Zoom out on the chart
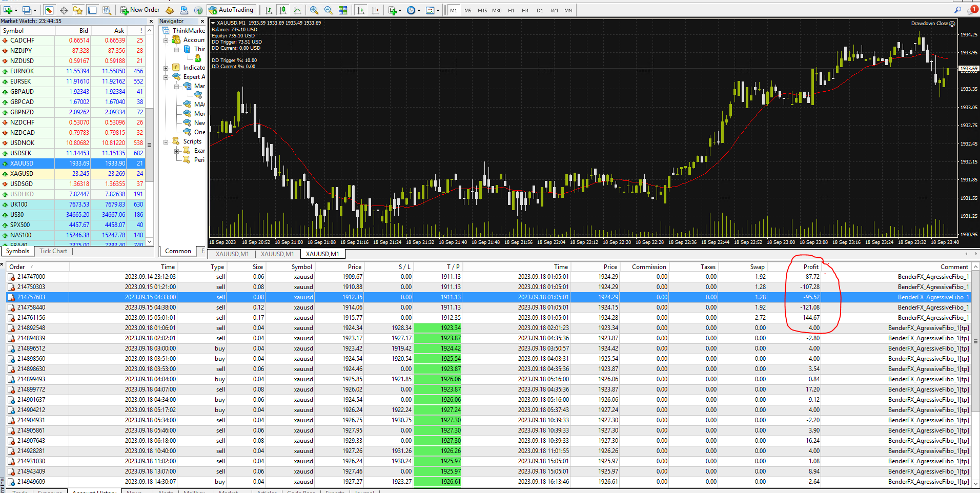This screenshot has width=980, height=493. pyautogui.click(x=328, y=10)
